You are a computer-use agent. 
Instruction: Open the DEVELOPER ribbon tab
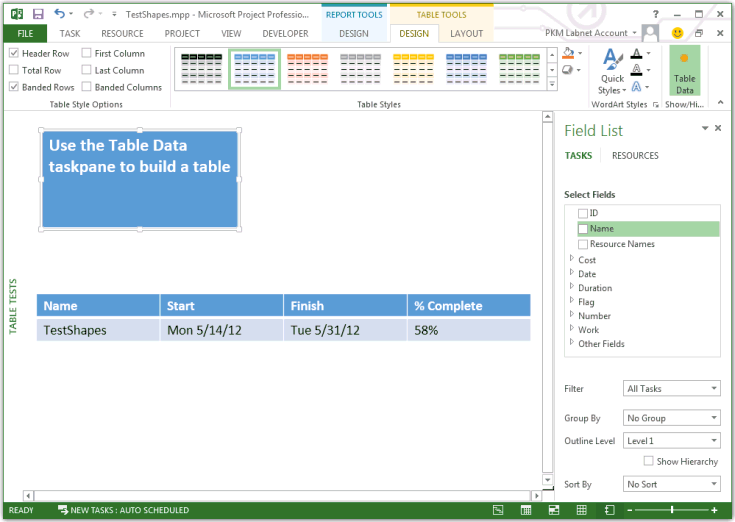[285, 33]
